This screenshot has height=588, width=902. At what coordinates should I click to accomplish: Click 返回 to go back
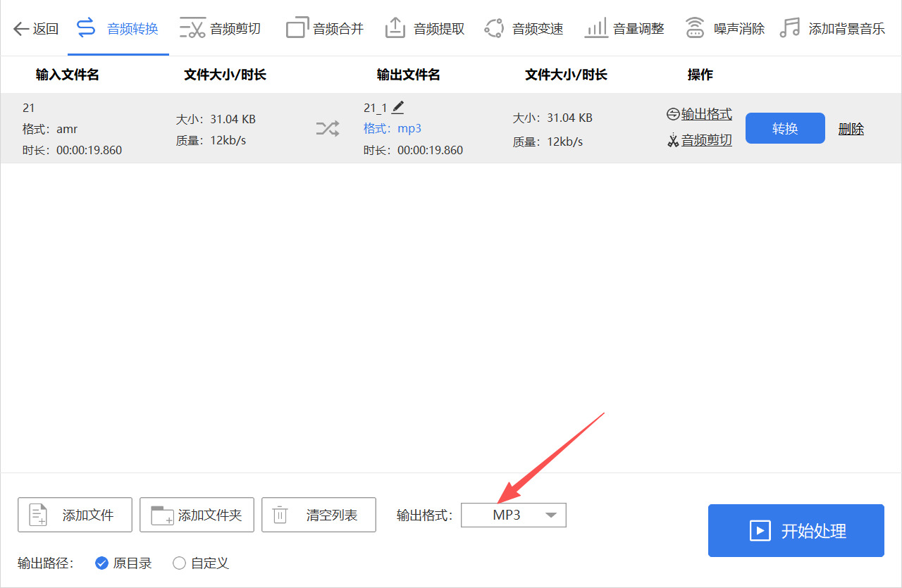click(35, 28)
